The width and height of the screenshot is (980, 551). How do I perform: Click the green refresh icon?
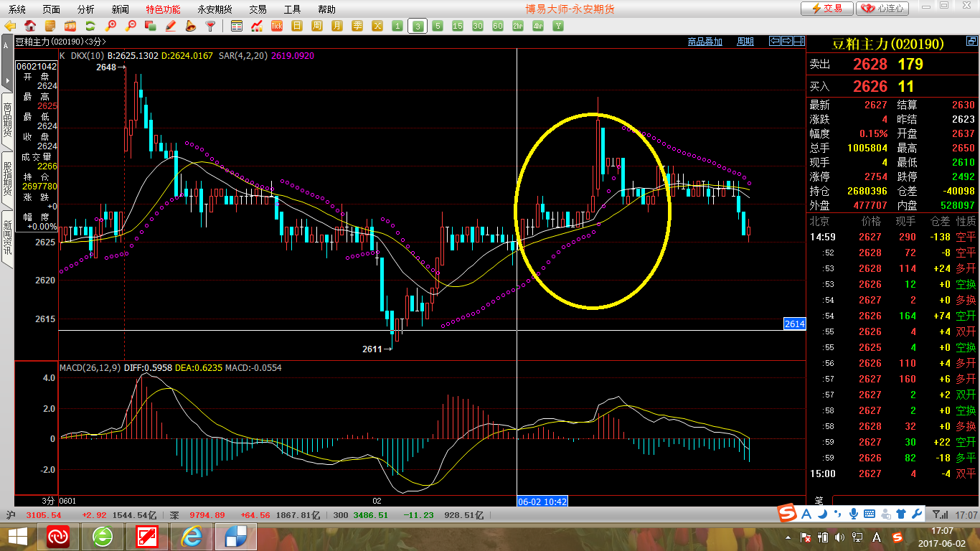coord(90,26)
